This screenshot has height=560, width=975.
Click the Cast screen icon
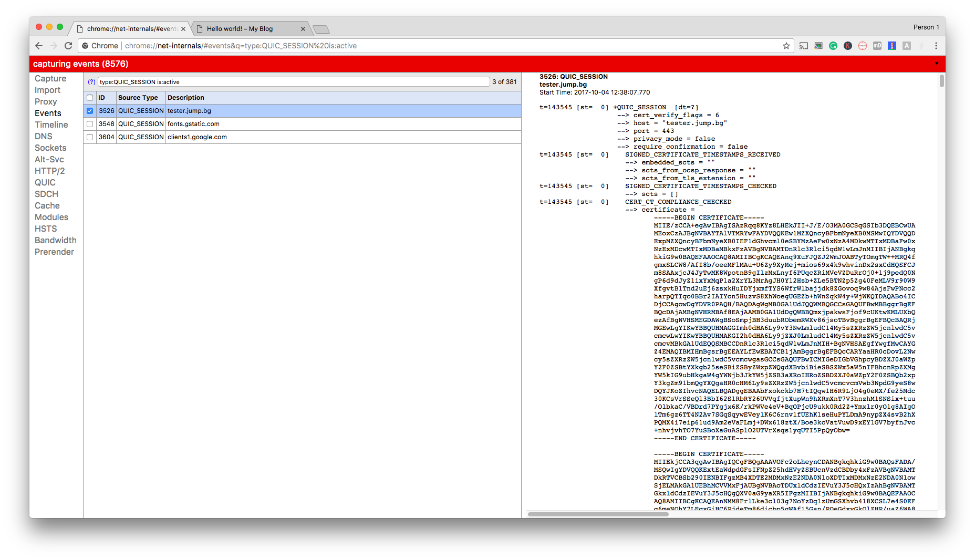coord(803,46)
